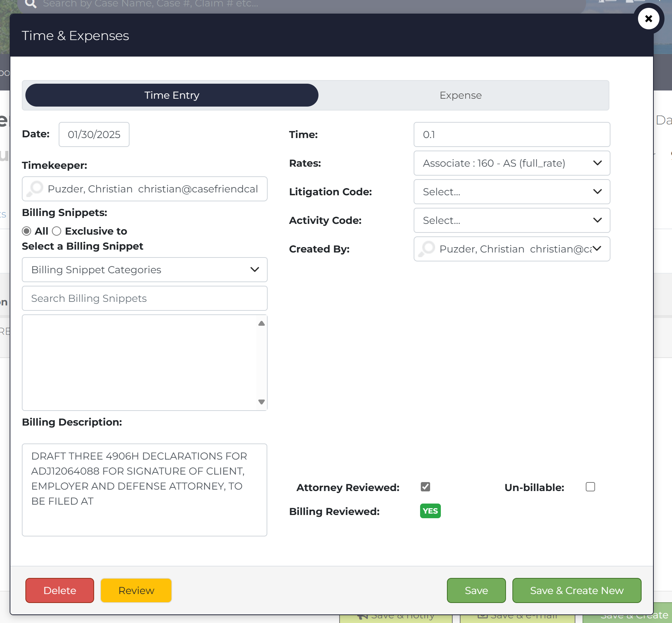The height and width of the screenshot is (623, 672).
Task: Click the top search bar magnifier icon
Action: tap(31, 4)
